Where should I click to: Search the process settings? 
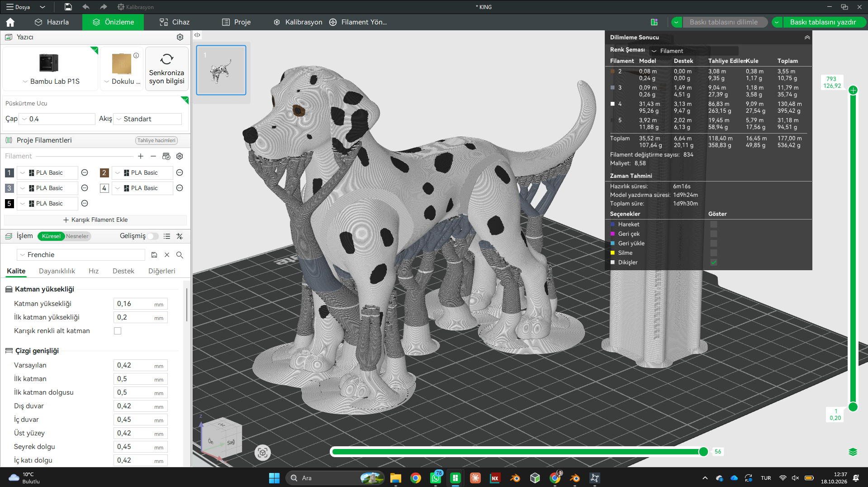pyautogui.click(x=180, y=255)
